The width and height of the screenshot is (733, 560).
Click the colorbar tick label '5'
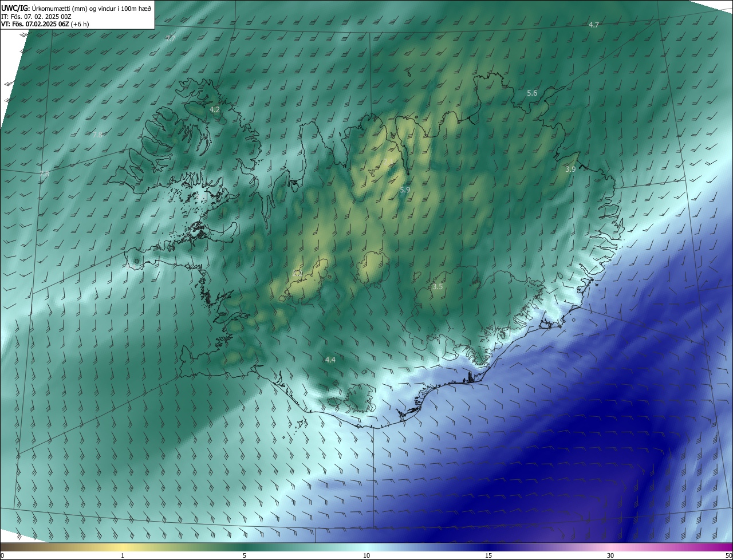pyautogui.click(x=245, y=555)
